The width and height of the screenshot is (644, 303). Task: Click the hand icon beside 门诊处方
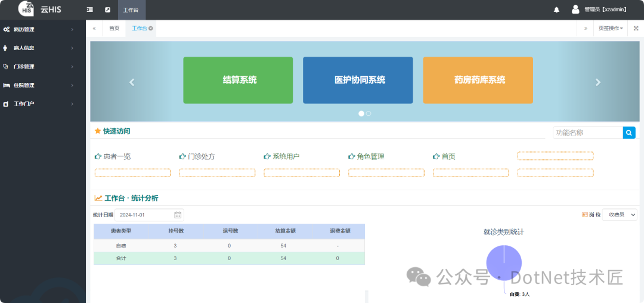tap(182, 156)
